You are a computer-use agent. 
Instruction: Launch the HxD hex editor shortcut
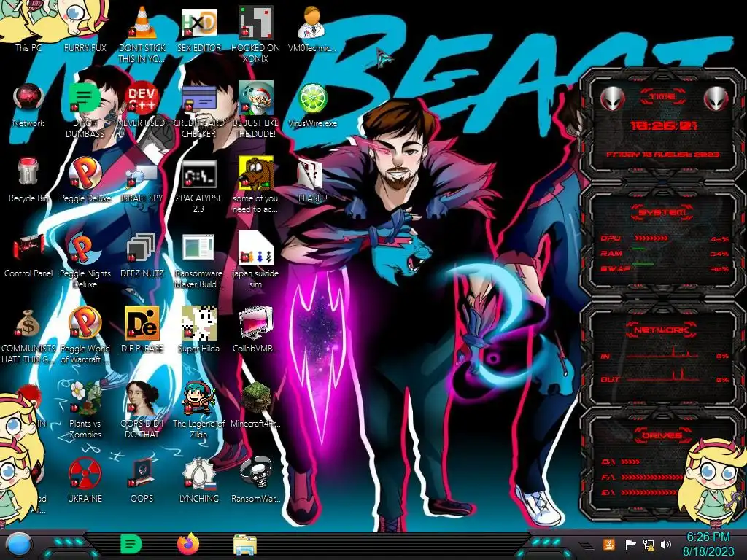tap(198, 23)
